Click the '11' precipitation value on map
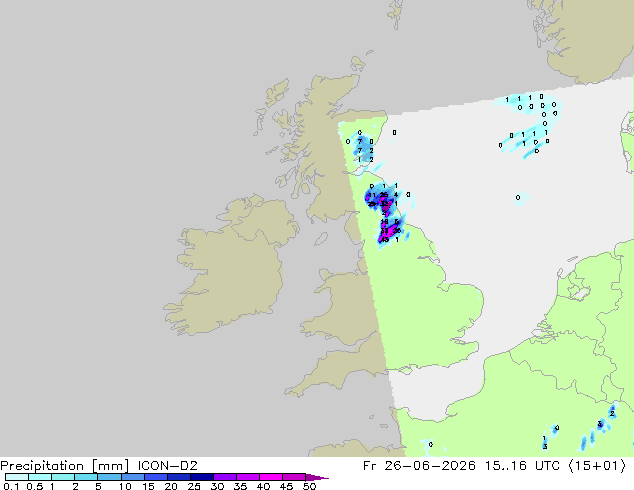 click(x=372, y=195)
